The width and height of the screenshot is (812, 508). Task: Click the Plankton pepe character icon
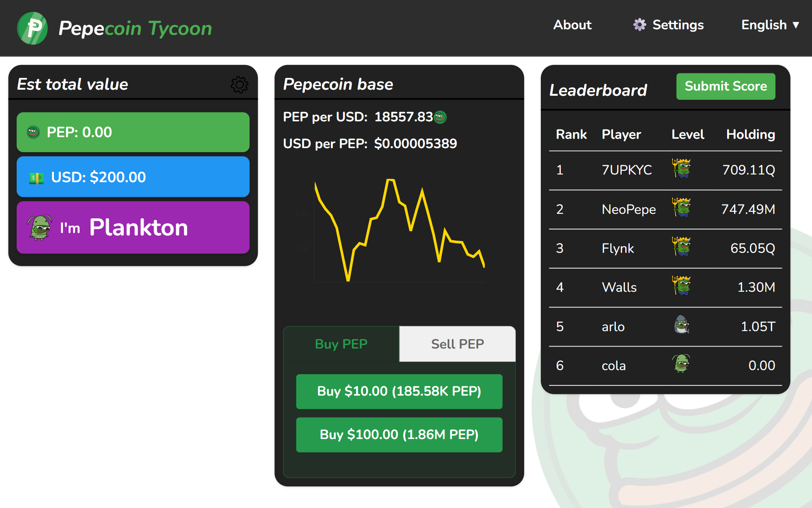pos(39,228)
